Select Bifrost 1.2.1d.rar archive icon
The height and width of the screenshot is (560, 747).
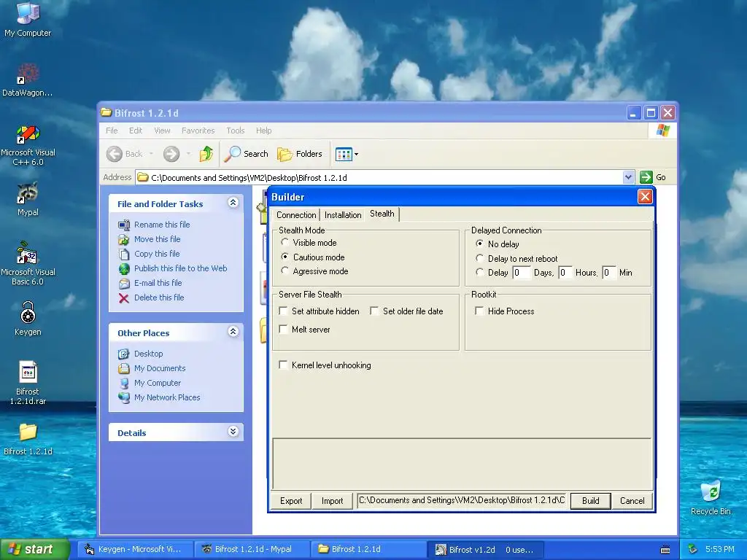pos(28,383)
